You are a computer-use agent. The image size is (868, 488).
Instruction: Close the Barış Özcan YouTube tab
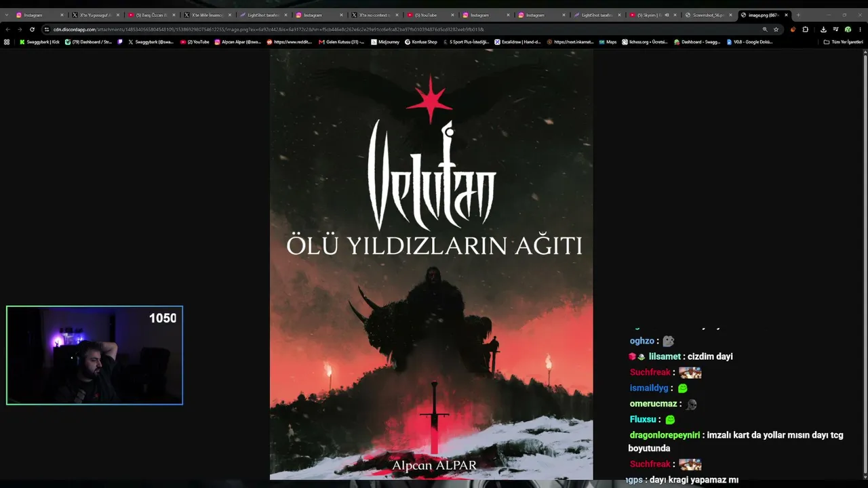pyautogui.click(x=173, y=15)
